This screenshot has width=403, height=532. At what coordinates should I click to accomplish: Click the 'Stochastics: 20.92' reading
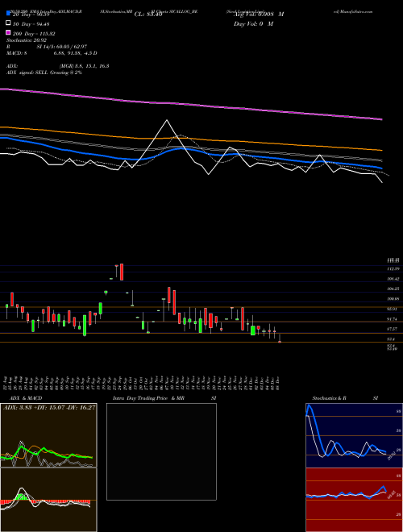click(27, 40)
